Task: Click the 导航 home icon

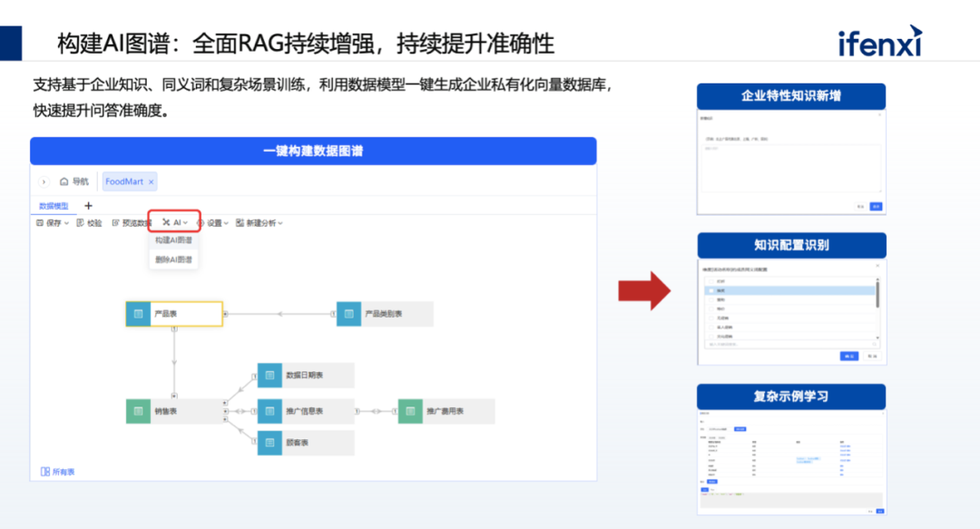Action: [64, 181]
